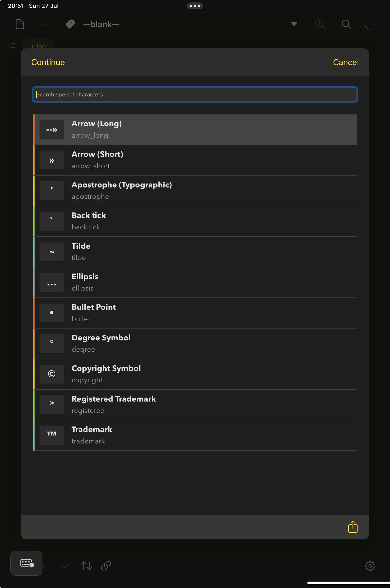The image size is (390, 588).
Task: Create a new draft with plus icon
Action: click(45, 24)
